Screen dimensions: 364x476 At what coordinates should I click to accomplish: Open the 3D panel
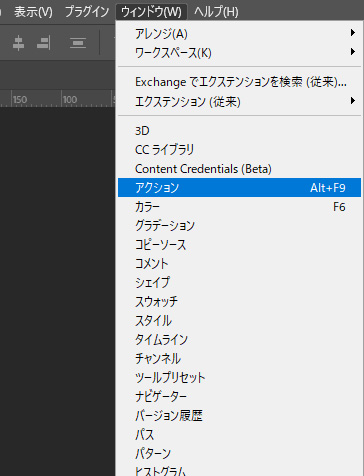(239, 130)
